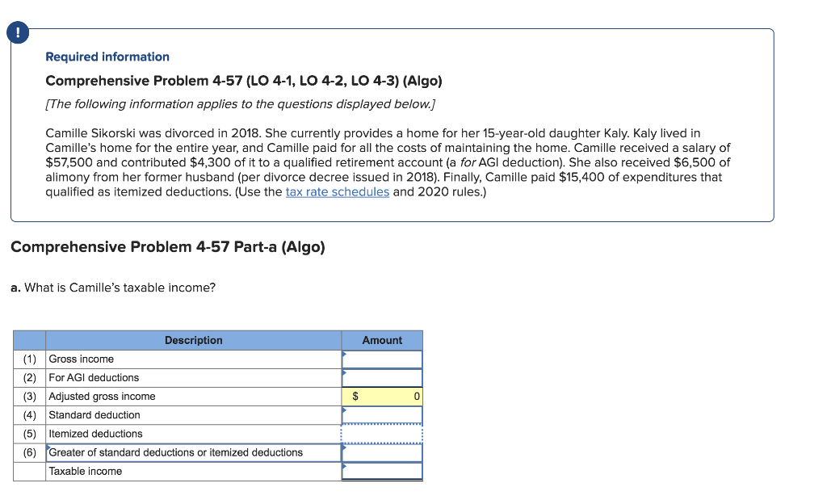
Task: Select the dotted Itemized deductions input cell
Action: coord(382,434)
